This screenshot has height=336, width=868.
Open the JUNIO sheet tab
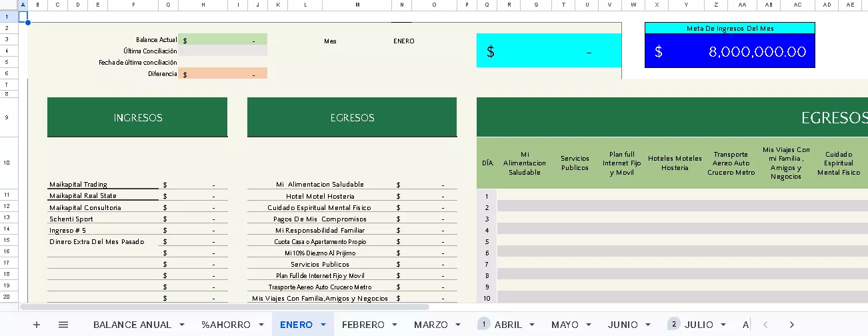pos(623,325)
